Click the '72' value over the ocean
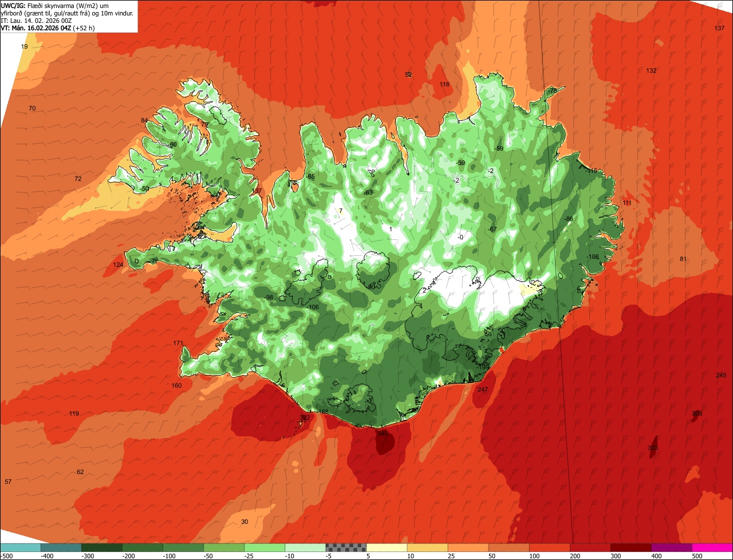The width and height of the screenshot is (733, 560). [x=78, y=179]
